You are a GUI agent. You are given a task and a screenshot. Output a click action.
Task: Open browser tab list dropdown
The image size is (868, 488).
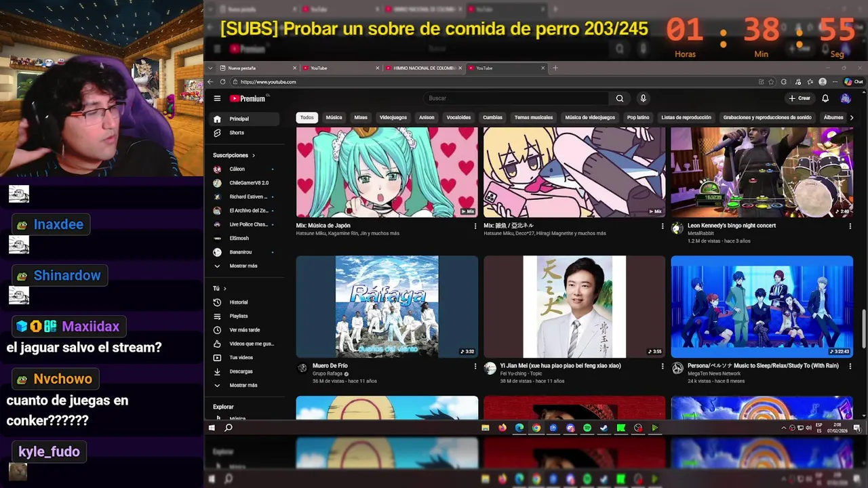point(212,68)
